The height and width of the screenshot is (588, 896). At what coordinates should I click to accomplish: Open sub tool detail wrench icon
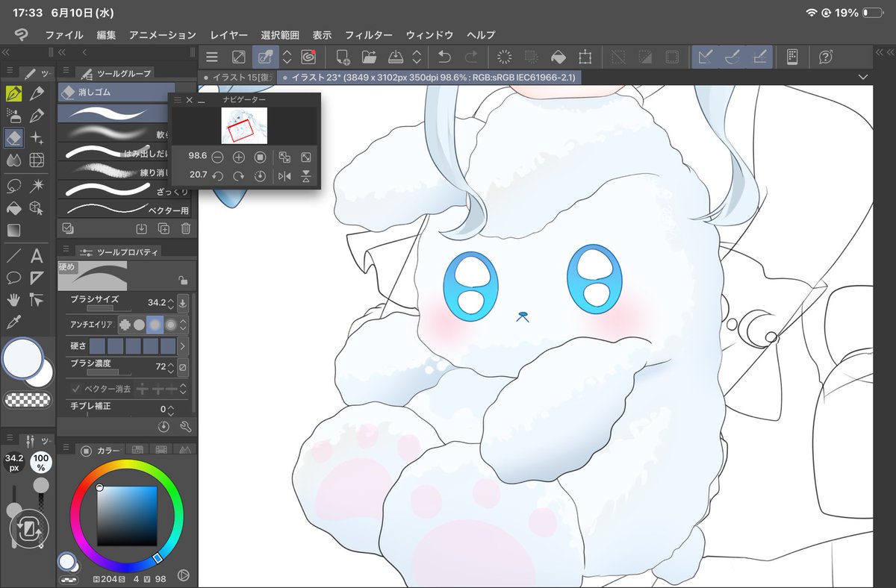(186, 427)
